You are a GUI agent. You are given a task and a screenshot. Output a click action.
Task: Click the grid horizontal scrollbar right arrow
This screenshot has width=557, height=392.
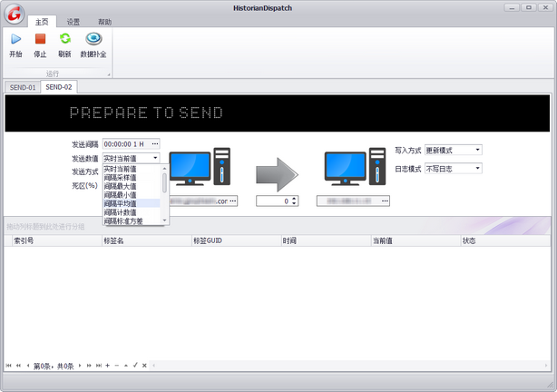click(546, 366)
